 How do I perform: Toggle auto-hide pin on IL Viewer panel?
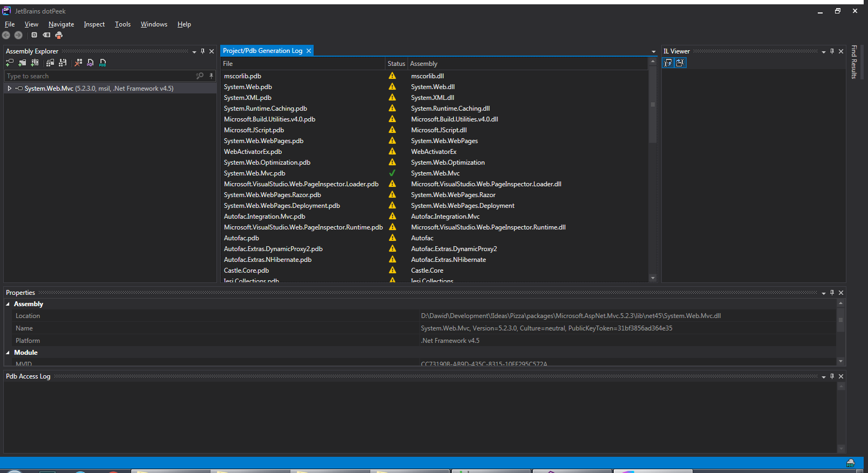[832, 51]
